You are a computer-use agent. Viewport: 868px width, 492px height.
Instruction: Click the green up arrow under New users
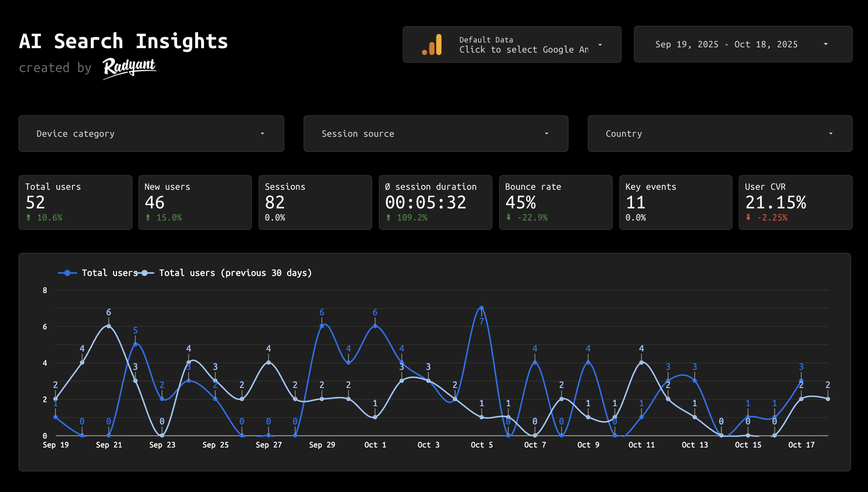tap(148, 218)
